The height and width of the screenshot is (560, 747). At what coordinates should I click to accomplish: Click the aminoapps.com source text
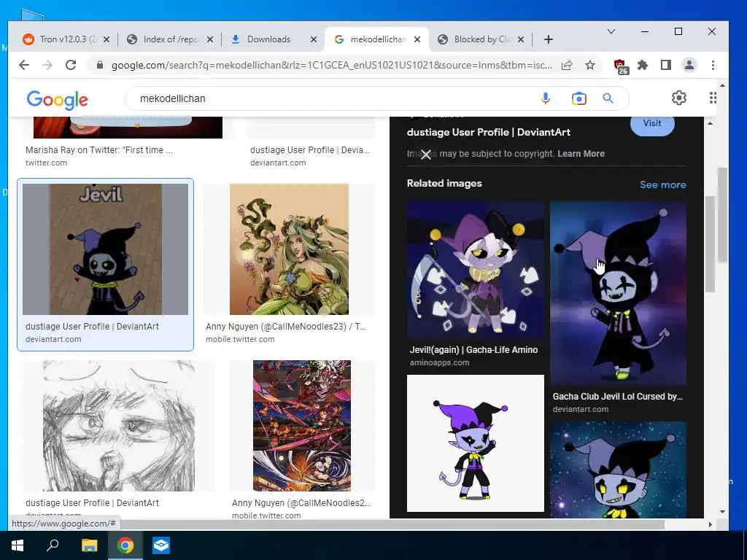(x=439, y=363)
